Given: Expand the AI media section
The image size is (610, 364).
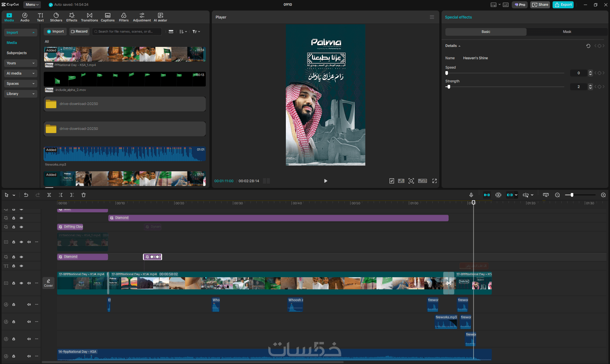Looking at the screenshot, I should click(x=21, y=73).
